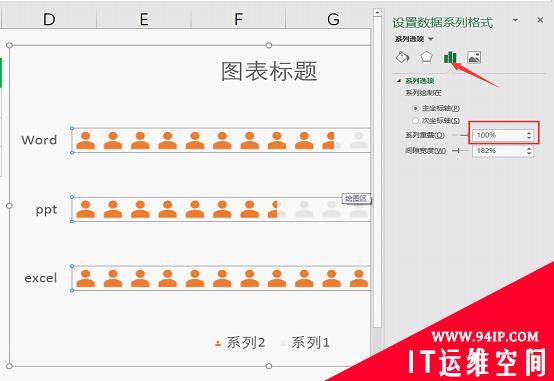554x381 pixels.
Task: Click the 图表标题 chart title
Action: pos(269,71)
